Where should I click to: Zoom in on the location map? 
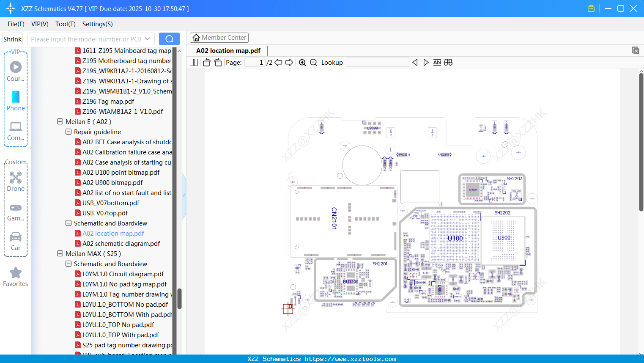pos(302,62)
